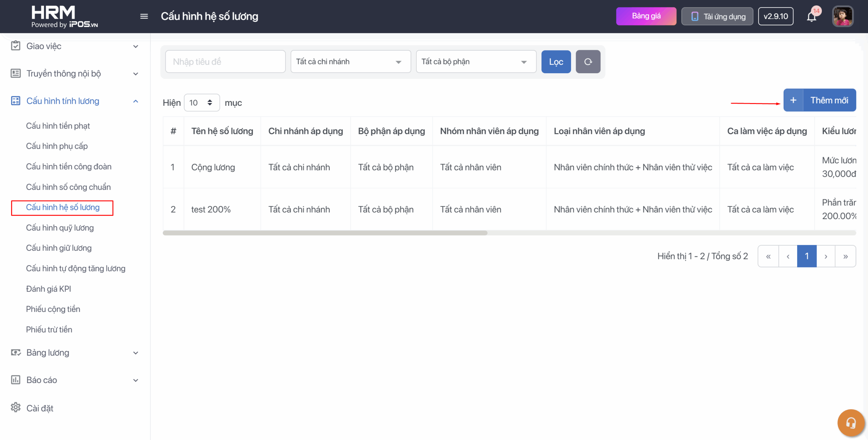The height and width of the screenshot is (440, 868).
Task: Click the refresh filter icon button
Action: point(588,62)
